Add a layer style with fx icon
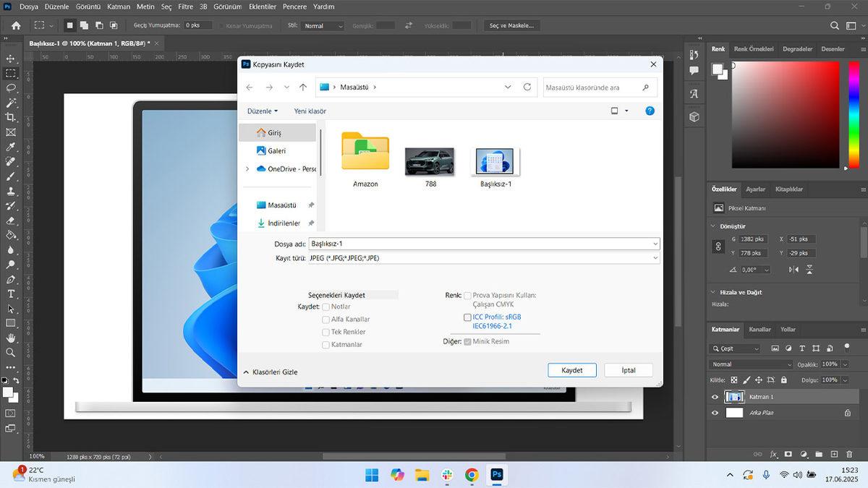Screen dimensions: 868x488 click(773, 454)
